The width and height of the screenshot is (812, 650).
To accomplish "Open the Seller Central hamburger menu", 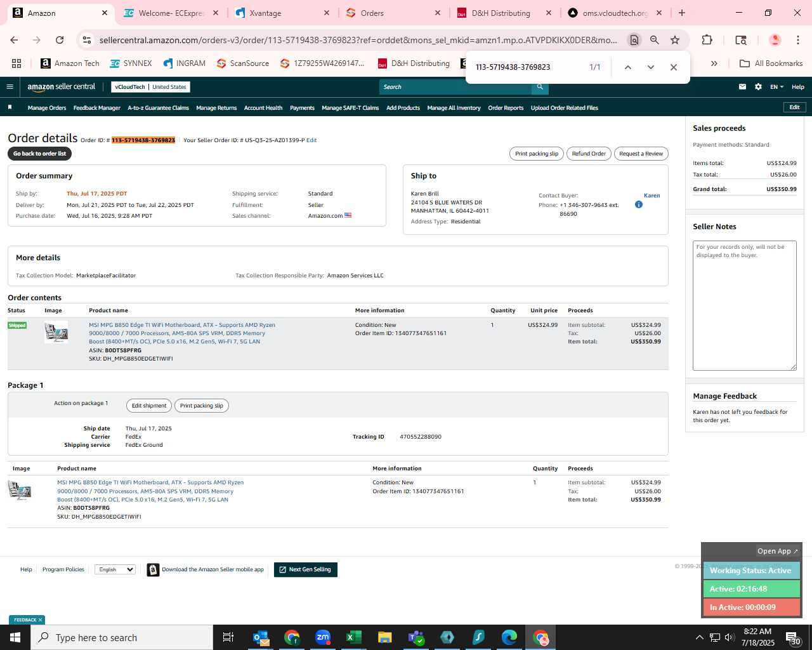I will [10, 87].
